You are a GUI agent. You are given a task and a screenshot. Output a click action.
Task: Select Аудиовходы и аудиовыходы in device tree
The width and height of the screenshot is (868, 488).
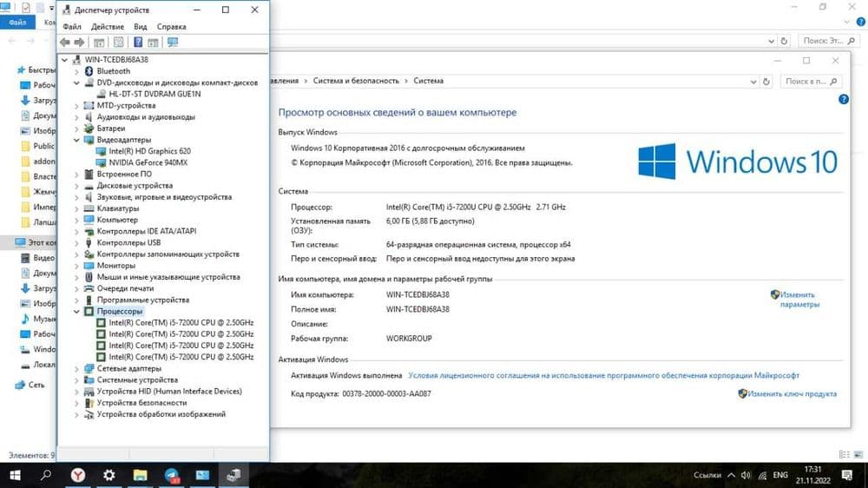tap(146, 117)
